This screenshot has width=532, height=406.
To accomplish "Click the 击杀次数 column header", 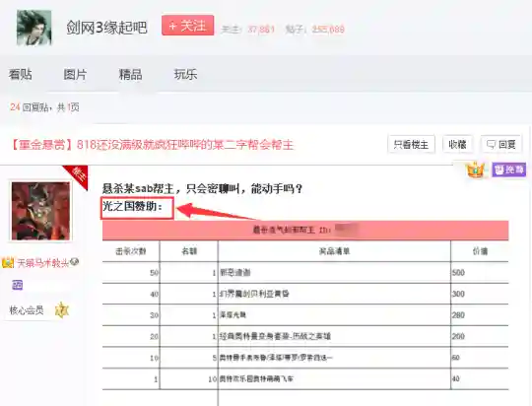I will [x=131, y=251].
